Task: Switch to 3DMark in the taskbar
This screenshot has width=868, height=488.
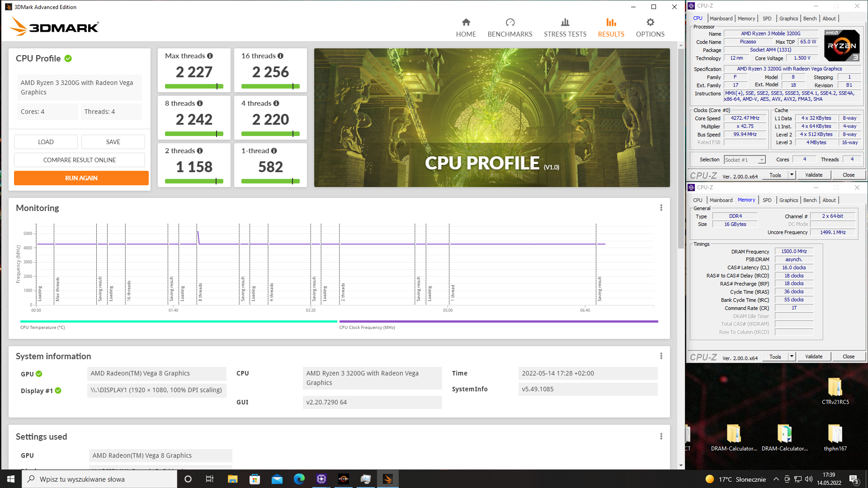Action: [x=388, y=479]
